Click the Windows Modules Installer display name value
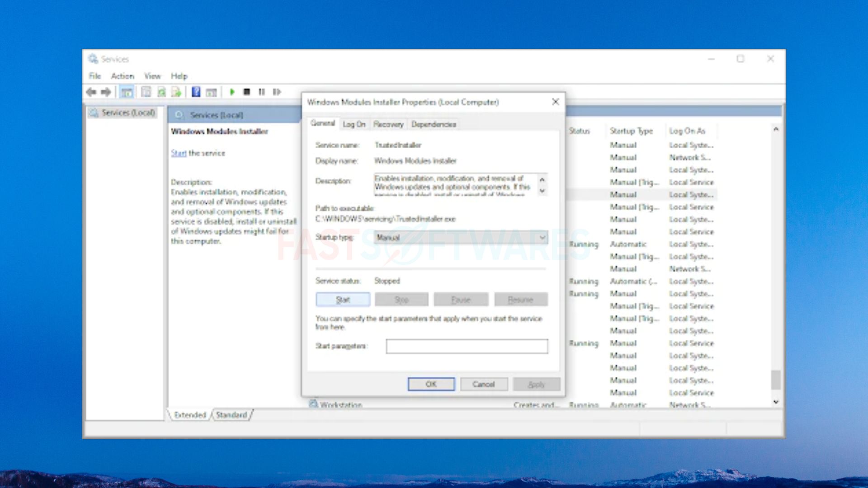This screenshot has height=488, width=868. (415, 161)
